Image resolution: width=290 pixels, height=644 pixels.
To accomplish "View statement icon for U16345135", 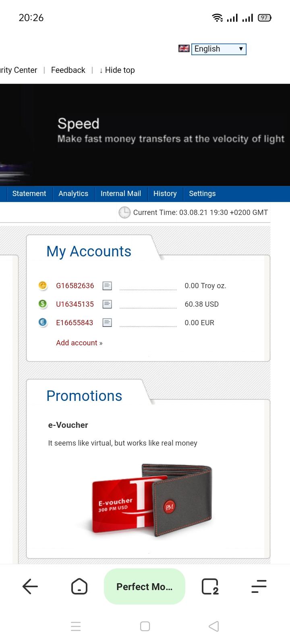I will click(107, 304).
